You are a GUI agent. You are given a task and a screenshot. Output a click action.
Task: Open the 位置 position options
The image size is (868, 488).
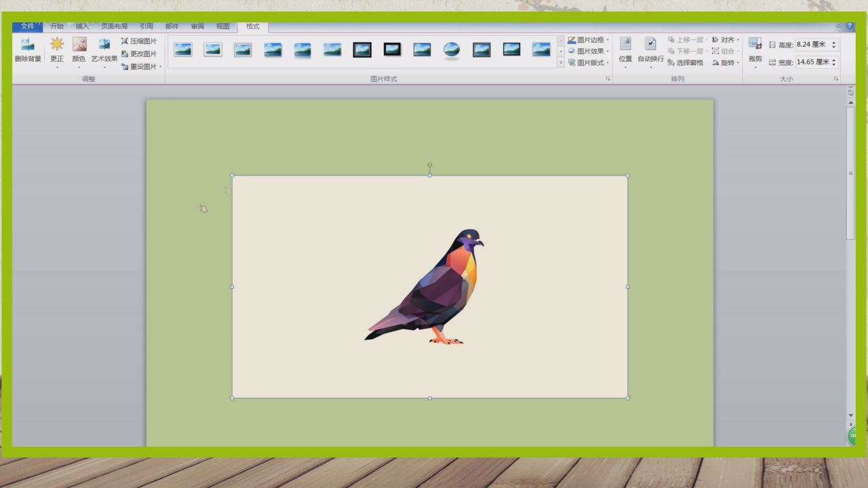pyautogui.click(x=625, y=50)
